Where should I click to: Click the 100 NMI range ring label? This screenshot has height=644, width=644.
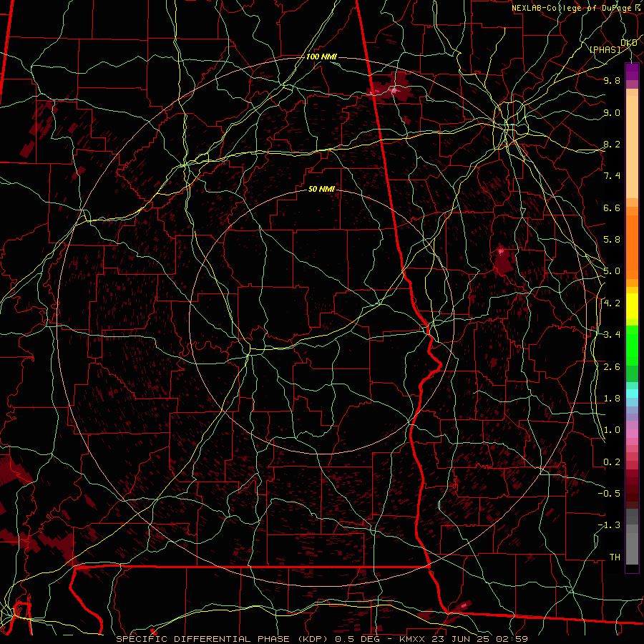click(321, 57)
